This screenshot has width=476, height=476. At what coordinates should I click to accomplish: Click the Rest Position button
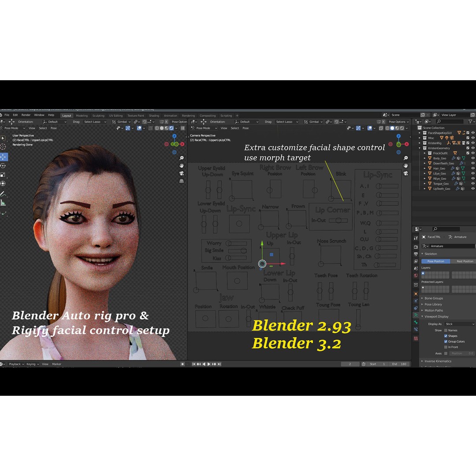(463, 261)
